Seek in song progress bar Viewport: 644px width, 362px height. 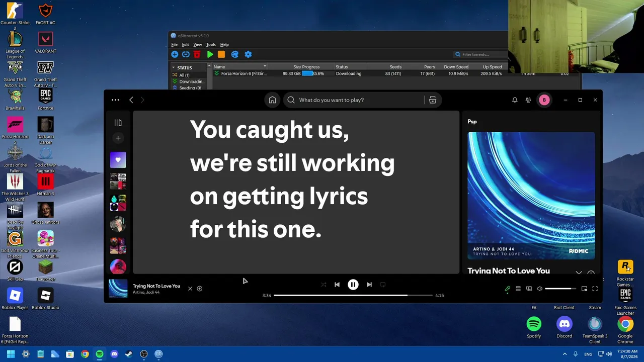click(x=353, y=295)
